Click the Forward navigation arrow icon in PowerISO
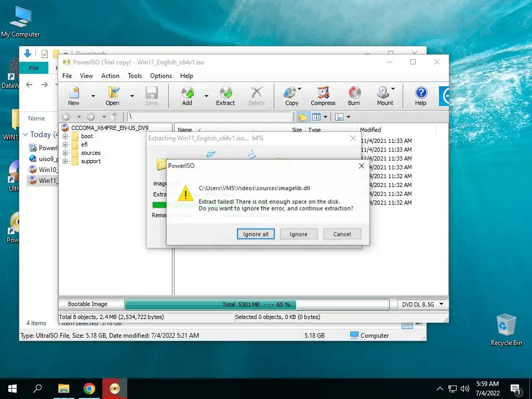The height and width of the screenshot is (399, 532). coord(91,117)
